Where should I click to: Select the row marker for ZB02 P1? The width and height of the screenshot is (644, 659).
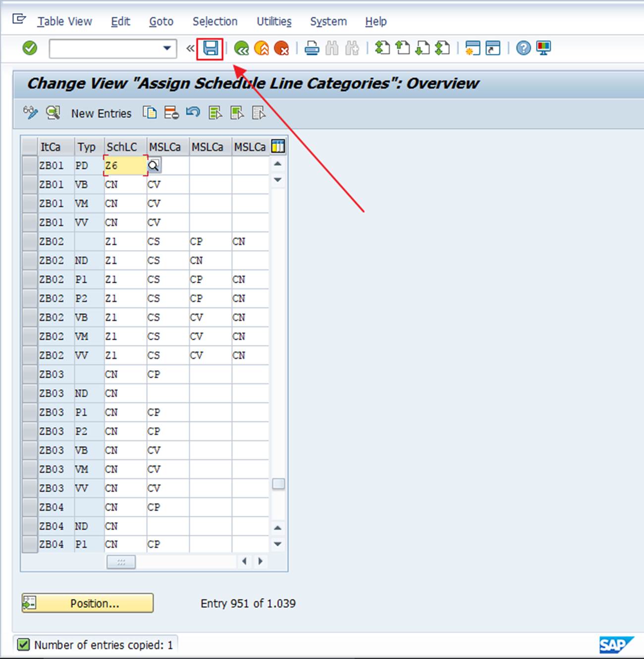coord(30,279)
